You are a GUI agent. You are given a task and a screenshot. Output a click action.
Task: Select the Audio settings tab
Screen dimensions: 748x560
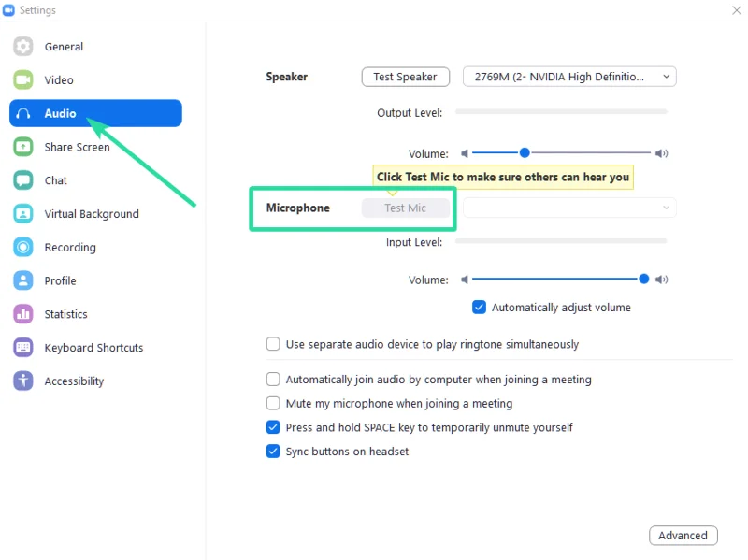pos(95,113)
